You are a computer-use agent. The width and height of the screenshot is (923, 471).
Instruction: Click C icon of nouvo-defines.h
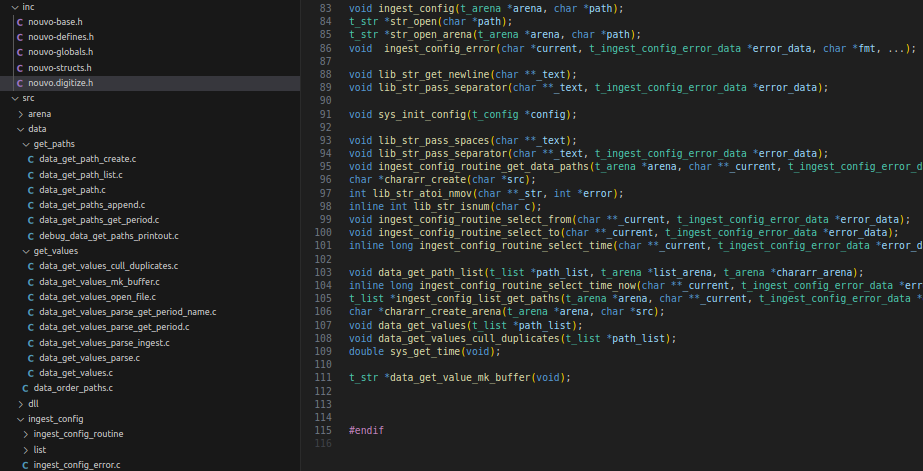tap(20, 37)
